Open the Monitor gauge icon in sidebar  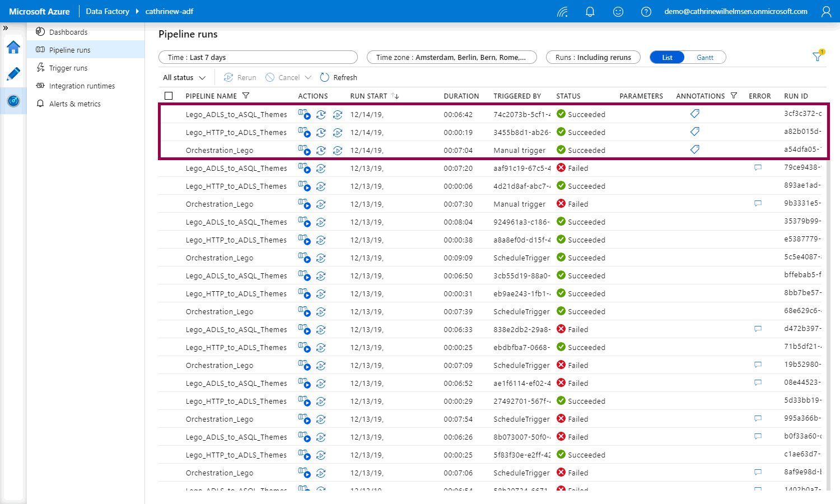click(x=13, y=101)
